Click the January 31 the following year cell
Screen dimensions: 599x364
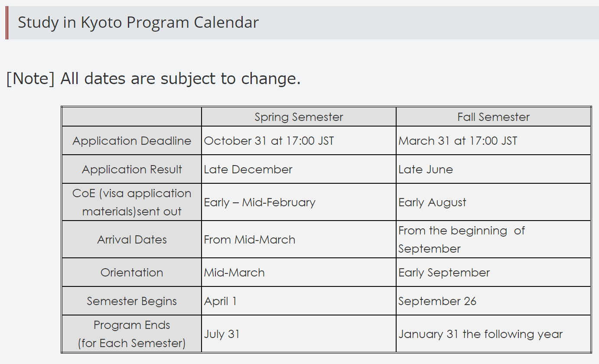click(x=493, y=334)
